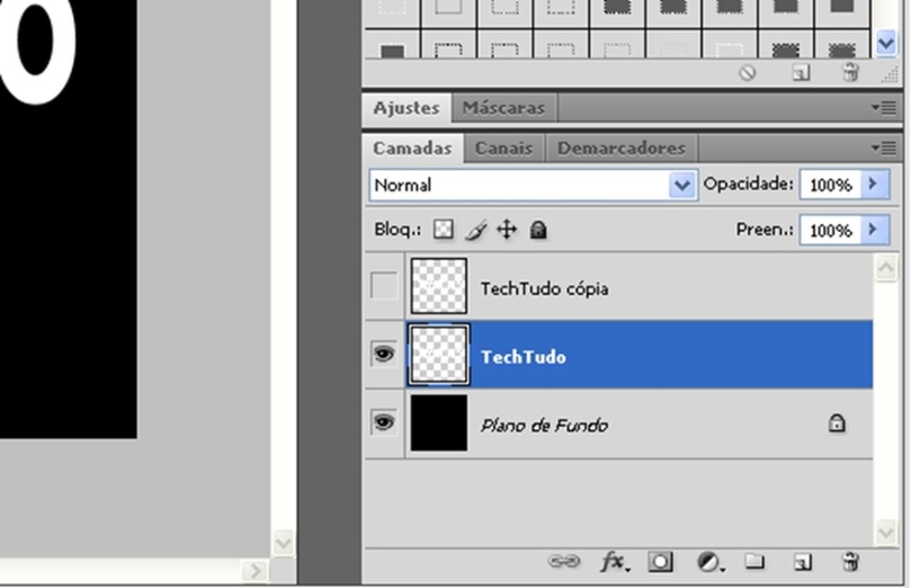
Task: Open the Opacidade slider arrow
Action: pyautogui.click(x=873, y=185)
